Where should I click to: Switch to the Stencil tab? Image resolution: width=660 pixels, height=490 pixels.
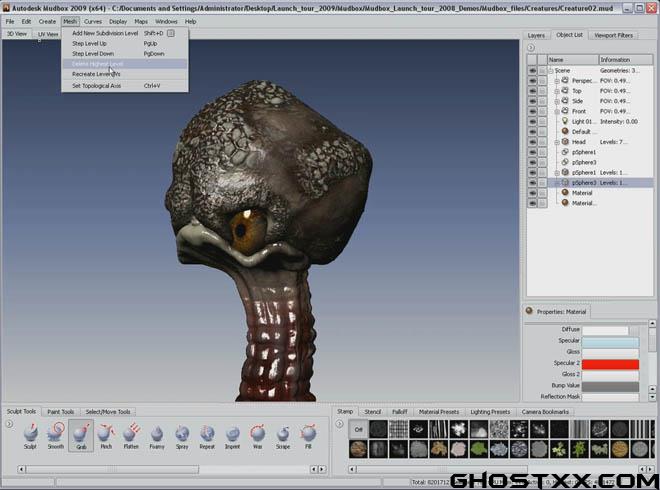pos(373,412)
